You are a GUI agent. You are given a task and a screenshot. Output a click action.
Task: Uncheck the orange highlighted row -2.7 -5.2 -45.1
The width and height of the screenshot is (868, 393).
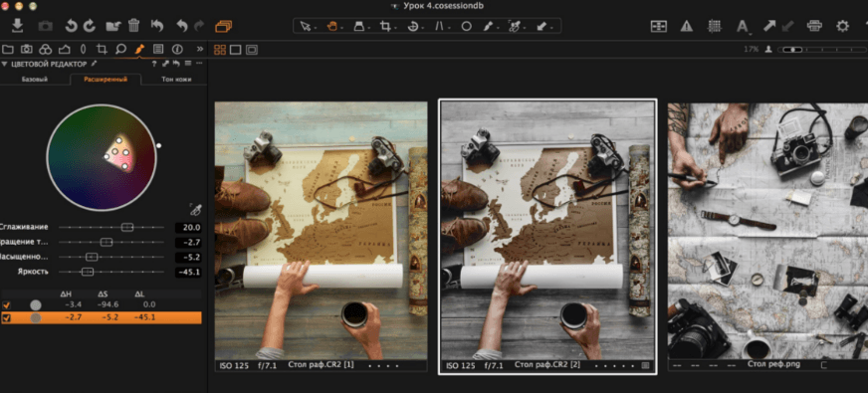pos(6,317)
